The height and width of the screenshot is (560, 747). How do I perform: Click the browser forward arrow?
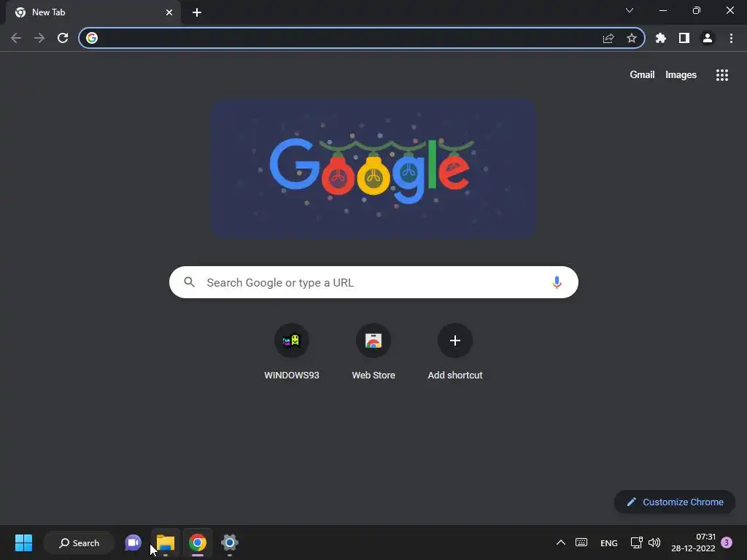pyautogui.click(x=39, y=38)
